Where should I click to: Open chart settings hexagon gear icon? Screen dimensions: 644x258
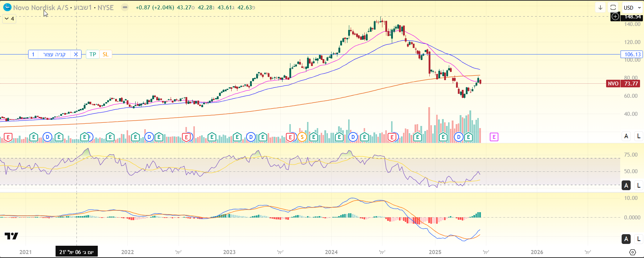632,252
